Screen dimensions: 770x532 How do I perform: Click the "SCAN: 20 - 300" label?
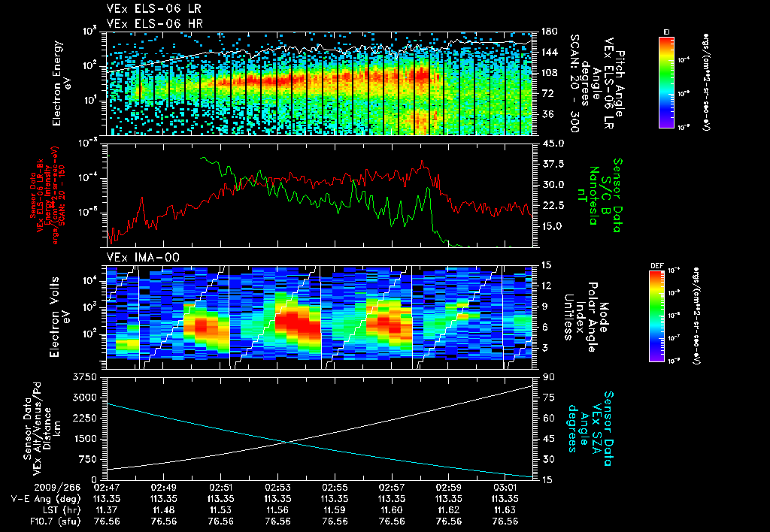574,83
